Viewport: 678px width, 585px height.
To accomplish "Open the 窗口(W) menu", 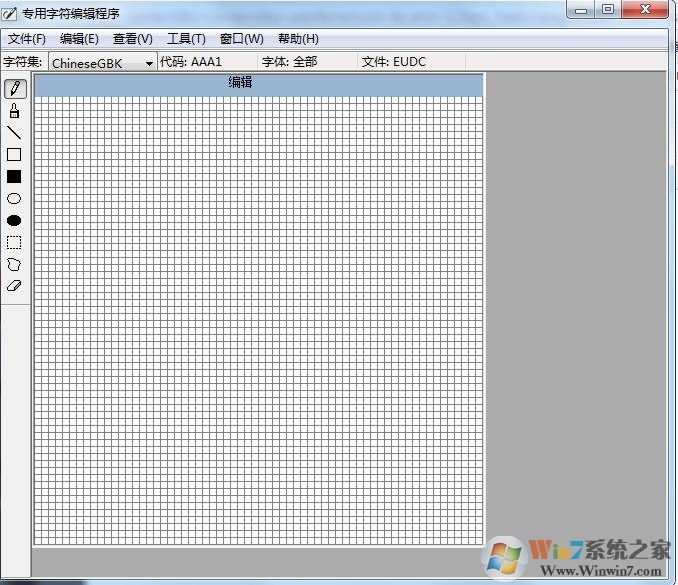I will click(x=241, y=39).
